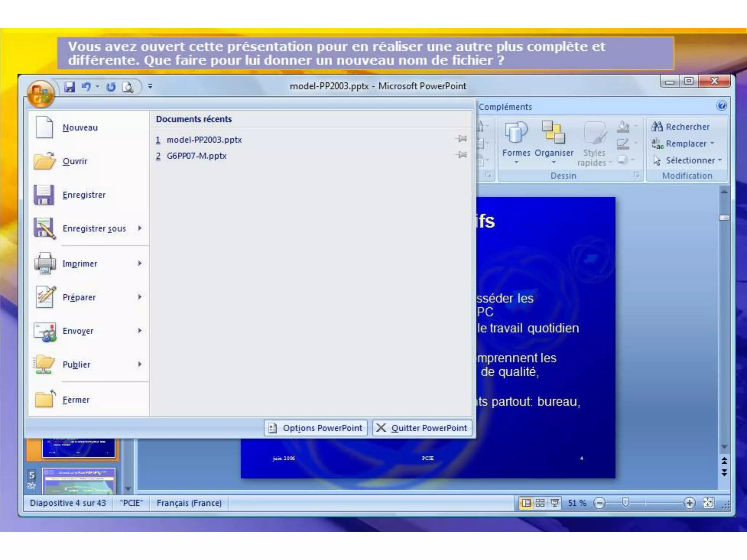Click the vertical scrollbar up arrow
The image size is (747, 560).
[x=724, y=191]
